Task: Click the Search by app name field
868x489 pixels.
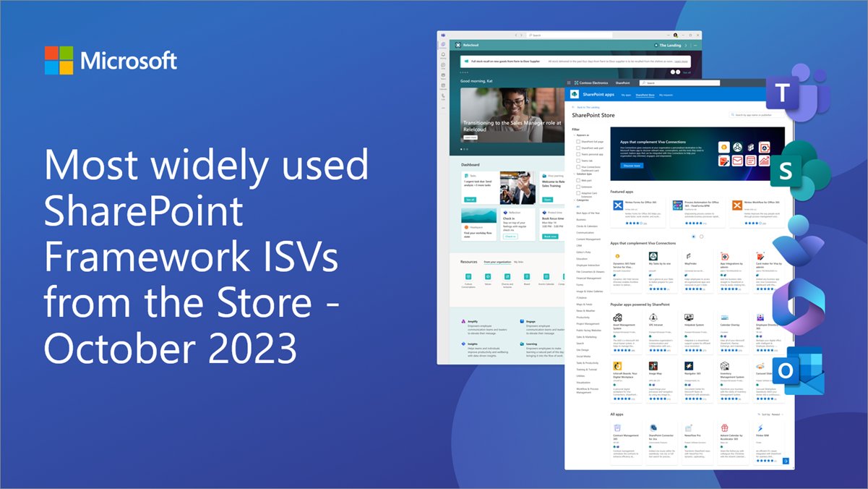Action: click(x=757, y=114)
